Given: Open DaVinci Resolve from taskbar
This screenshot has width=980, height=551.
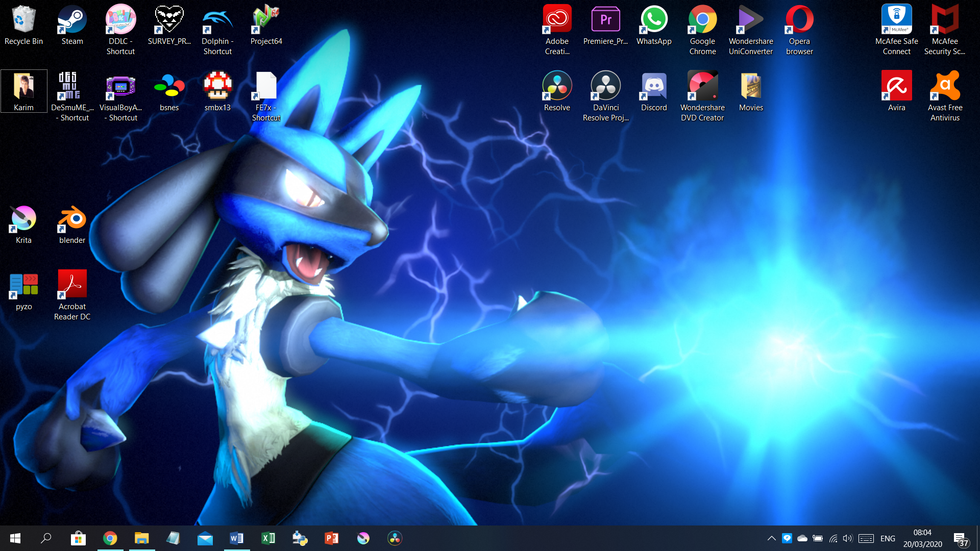Looking at the screenshot, I should [x=395, y=538].
